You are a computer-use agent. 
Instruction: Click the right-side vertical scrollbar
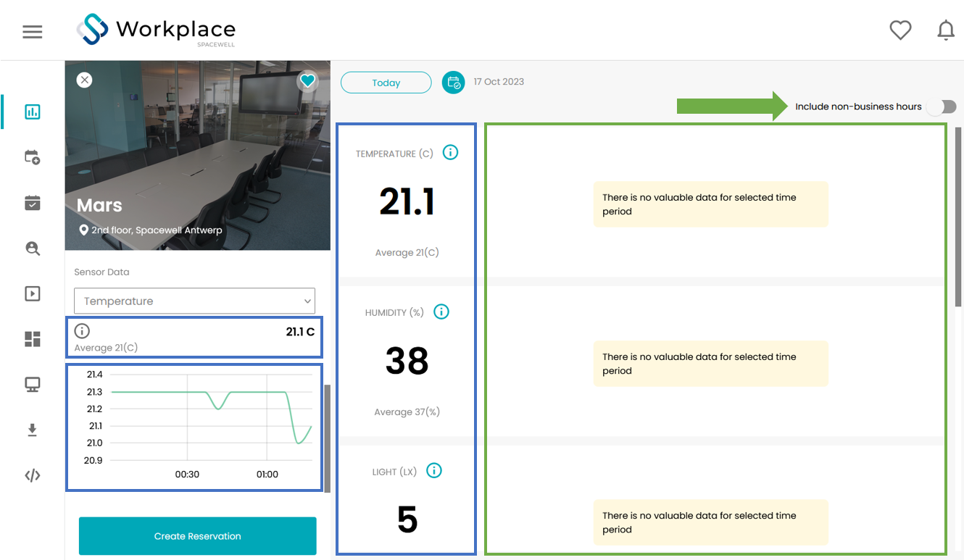[x=959, y=217]
